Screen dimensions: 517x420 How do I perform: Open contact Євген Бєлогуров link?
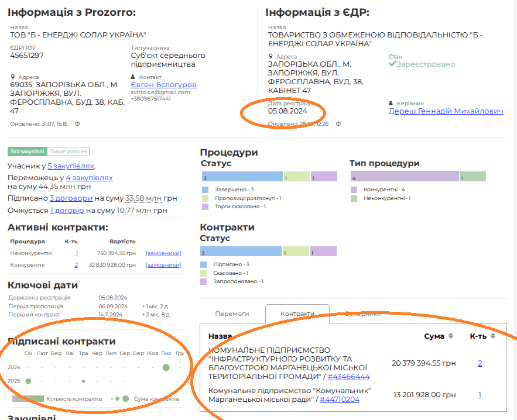163,85
